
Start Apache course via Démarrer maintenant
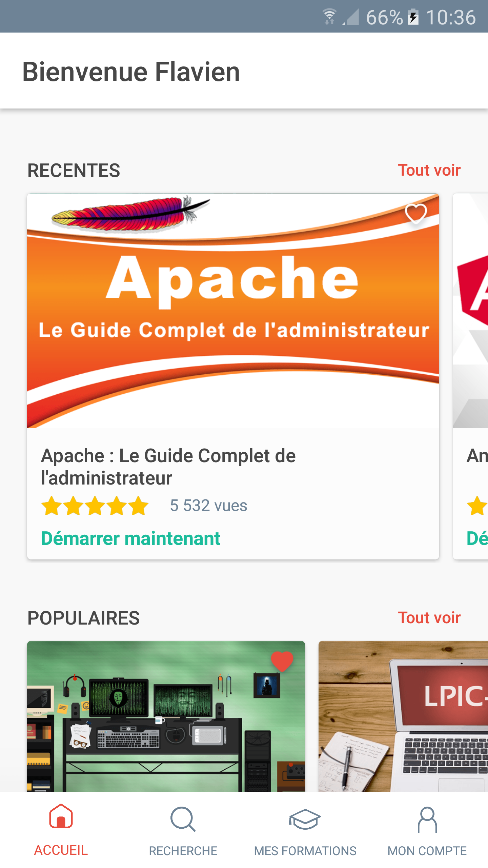tap(130, 538)
